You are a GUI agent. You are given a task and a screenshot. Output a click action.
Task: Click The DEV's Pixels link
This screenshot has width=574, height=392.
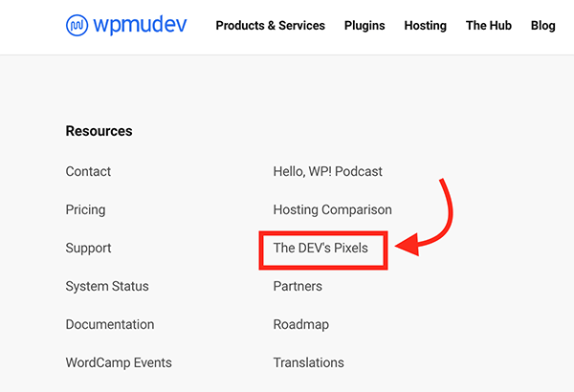point(320,249)
